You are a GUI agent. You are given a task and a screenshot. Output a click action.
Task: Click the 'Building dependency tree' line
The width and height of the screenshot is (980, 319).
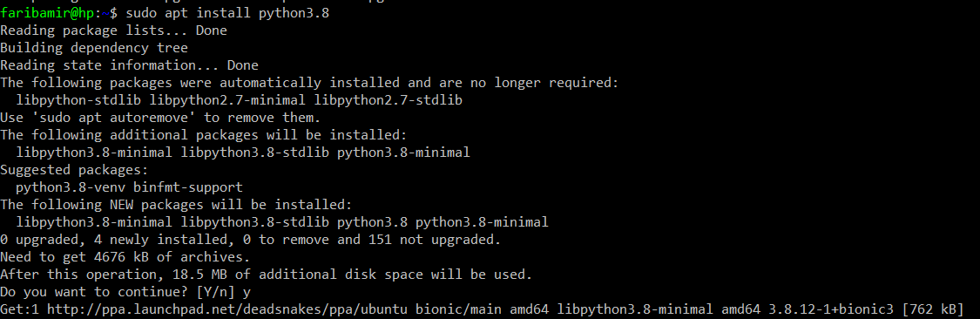tap(94, 48)
